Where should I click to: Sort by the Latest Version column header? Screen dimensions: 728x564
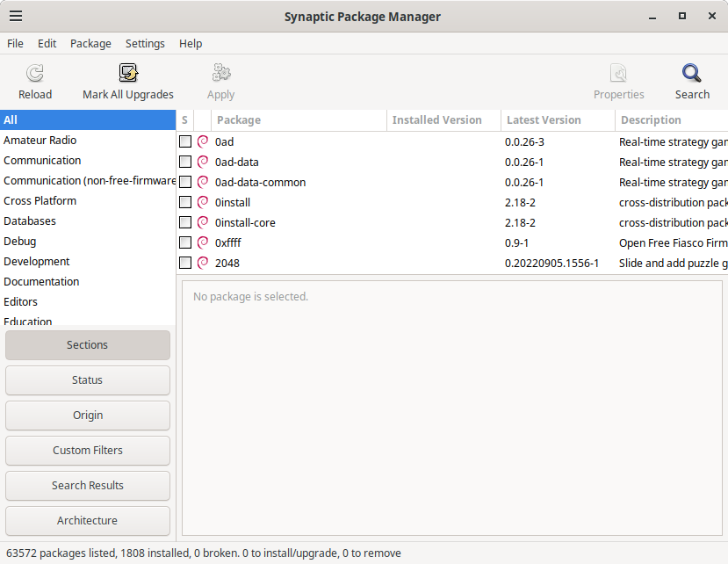[558, 119]
